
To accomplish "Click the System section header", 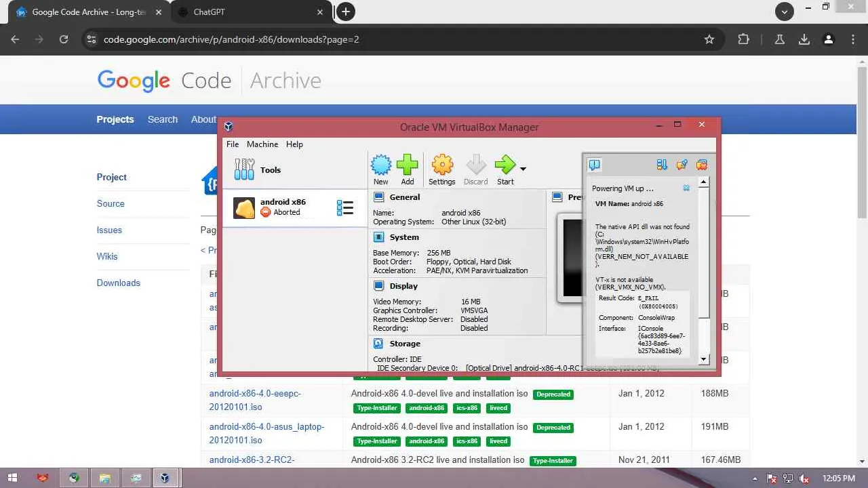I will click(404, 237).
